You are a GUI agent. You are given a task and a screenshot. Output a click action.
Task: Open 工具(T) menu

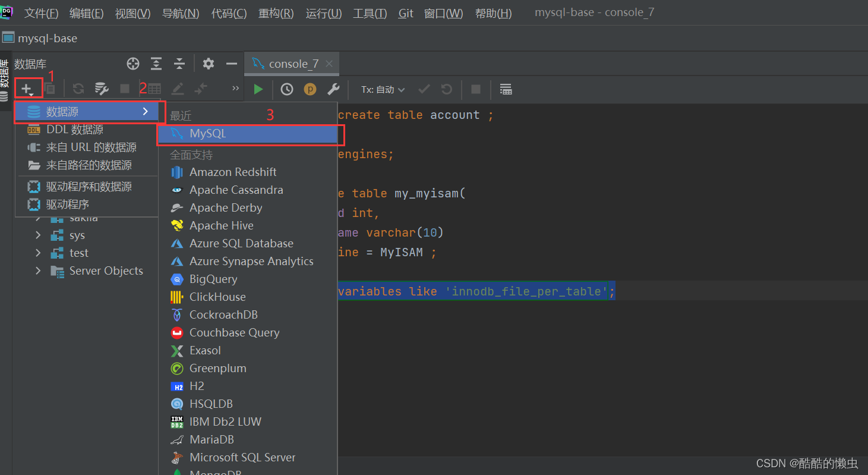370,13
